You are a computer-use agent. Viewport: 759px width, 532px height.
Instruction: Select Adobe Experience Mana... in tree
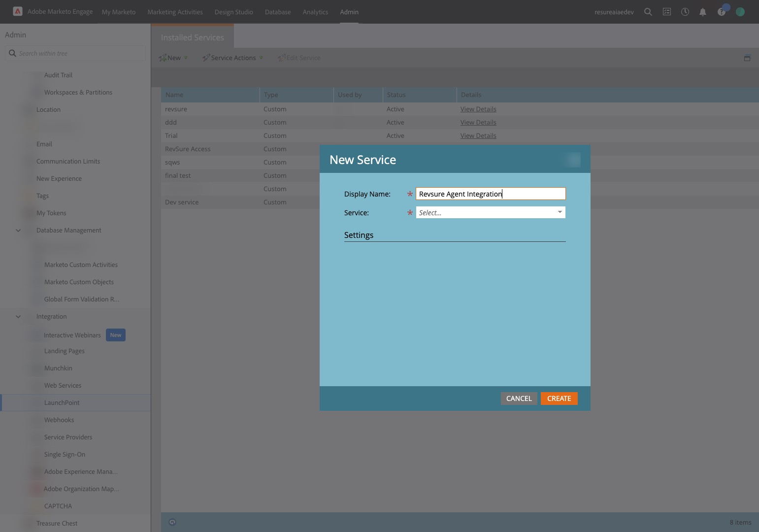pos(81,471)
